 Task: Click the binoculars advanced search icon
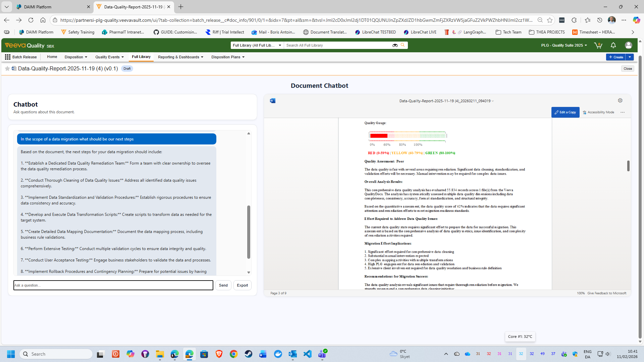point(395,45)
